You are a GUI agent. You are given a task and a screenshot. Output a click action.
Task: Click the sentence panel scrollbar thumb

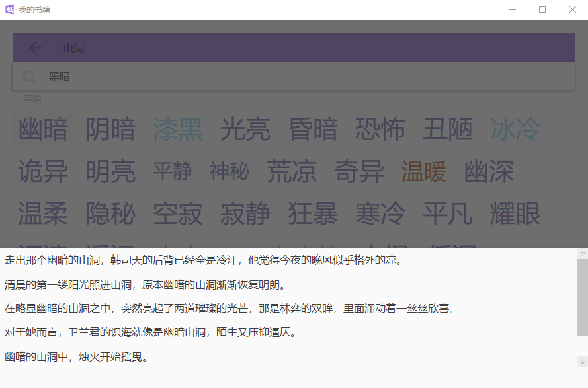[582, 297]
